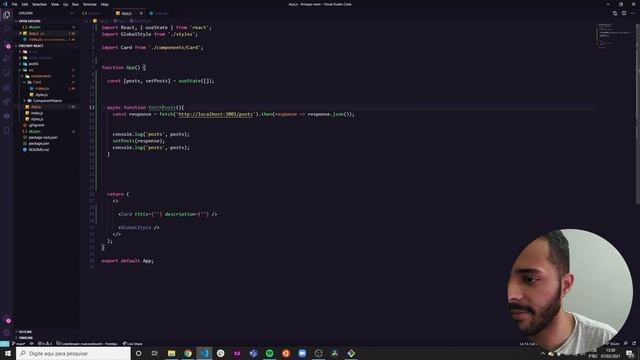Viewport: 640px width, 360px height.
Task: Open the Go menu
Action: [65, 4]
